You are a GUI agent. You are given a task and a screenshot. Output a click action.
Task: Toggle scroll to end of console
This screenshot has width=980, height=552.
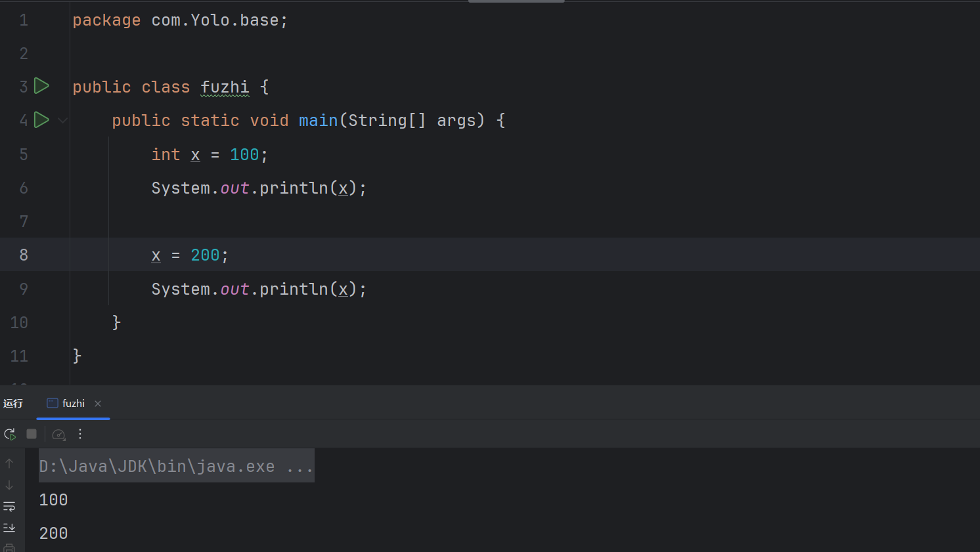coord(9,527)
